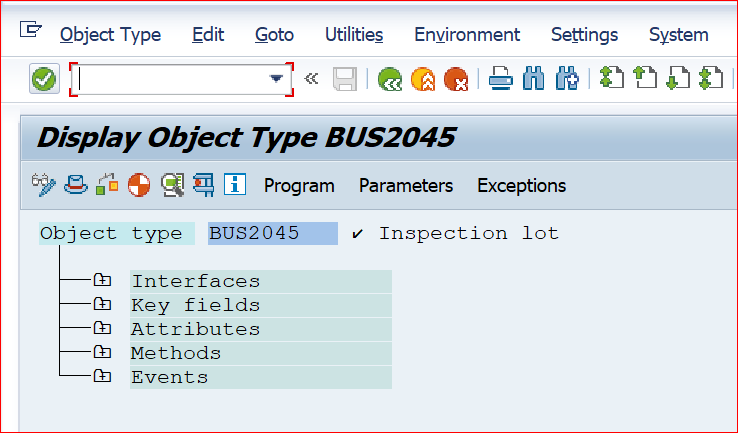
Task: Expand the Methods tree node
Action: pyautogui.click(x=102, y=352)
